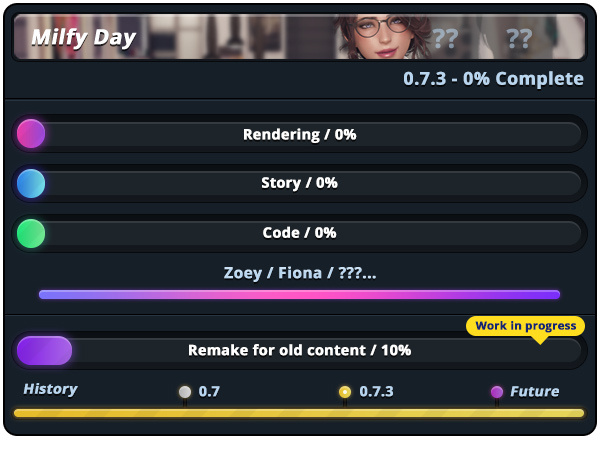Click the first ?? mystery character slot
This screenshot has width=600, height=449.
coord(445,38)
